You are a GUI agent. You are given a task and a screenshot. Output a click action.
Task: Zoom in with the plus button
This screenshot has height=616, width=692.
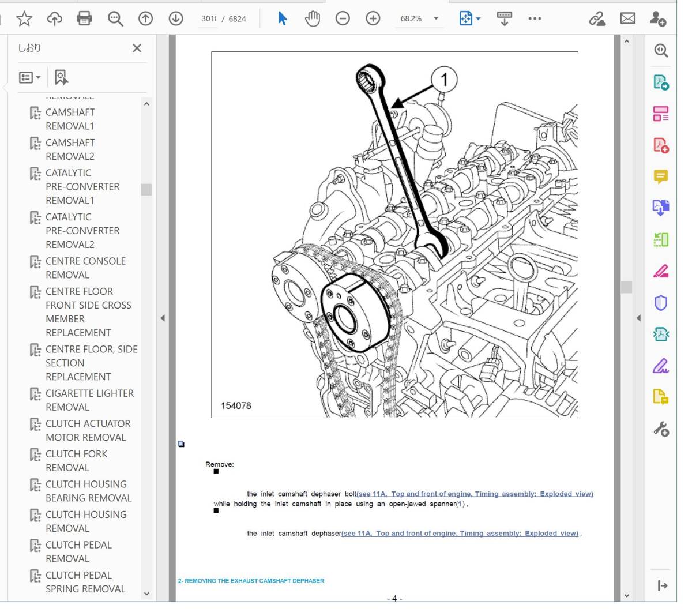tap(373, 19)
